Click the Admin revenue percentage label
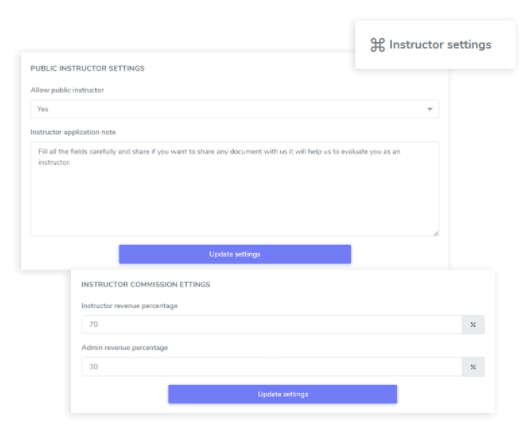 click(125, 348)
